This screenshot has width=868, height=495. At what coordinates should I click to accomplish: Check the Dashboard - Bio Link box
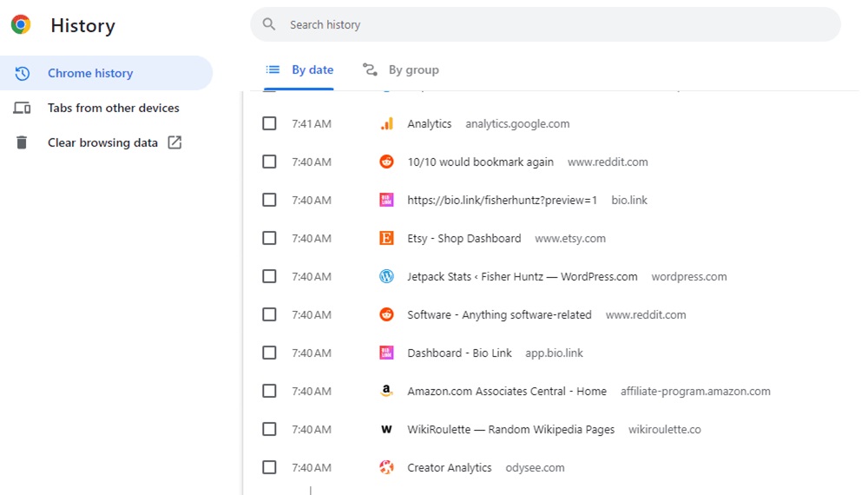269,353
